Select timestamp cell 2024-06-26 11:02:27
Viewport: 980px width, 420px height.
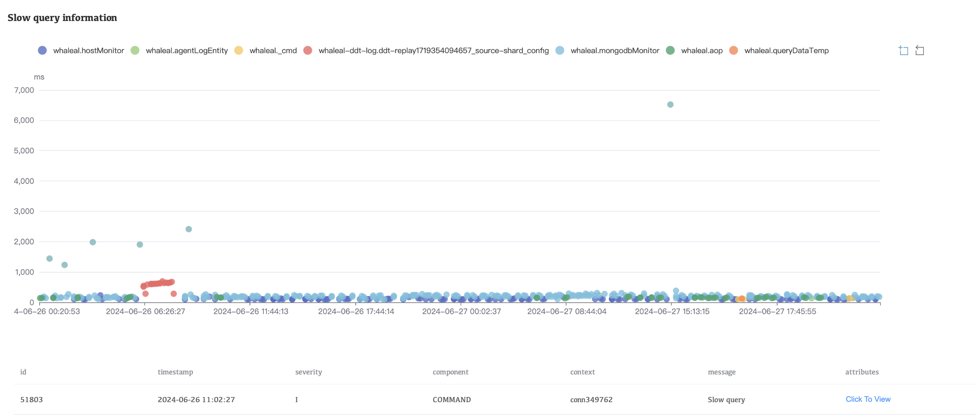point(196,399)
